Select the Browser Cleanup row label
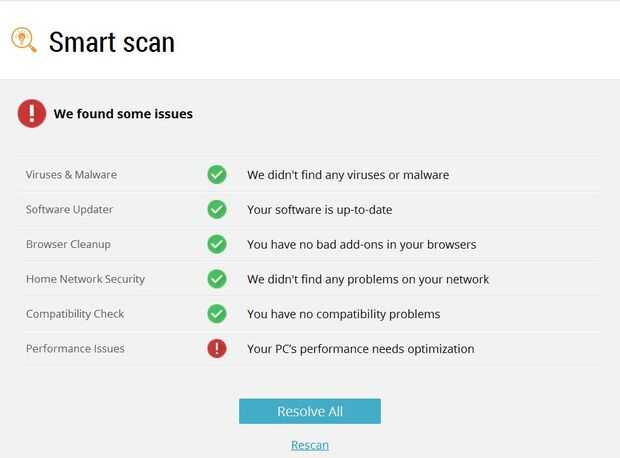Screen dimensions: 620x458 (68, 245)
